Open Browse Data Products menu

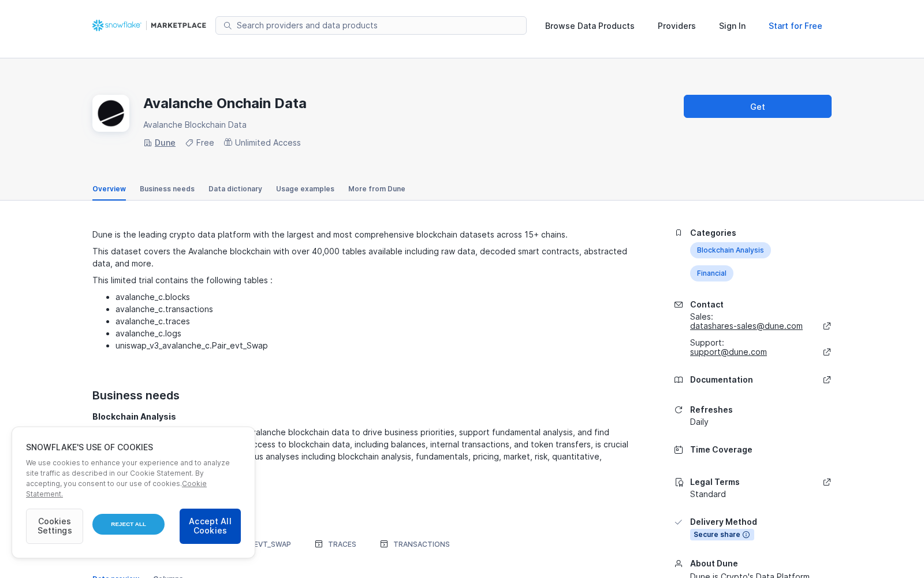(x=590, y=26)
